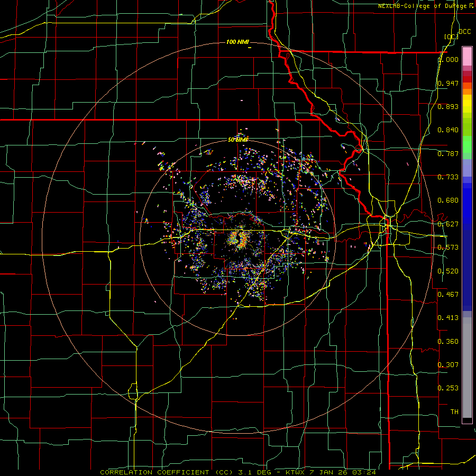Click the 0.627 scale value
The height and width of the screenshot is (476, 476).
448,224
